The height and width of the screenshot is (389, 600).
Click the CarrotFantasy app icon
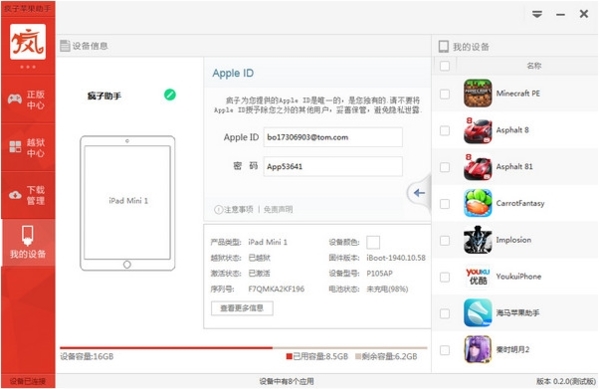(478, 203)
